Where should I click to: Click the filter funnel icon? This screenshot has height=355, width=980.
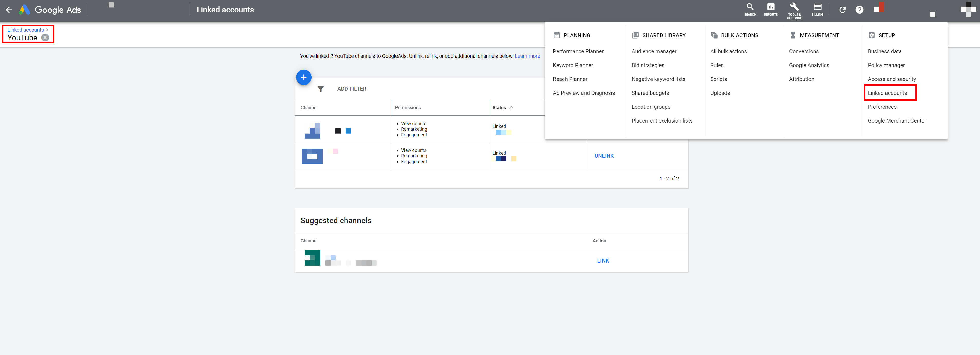click(x=320, y=89)
